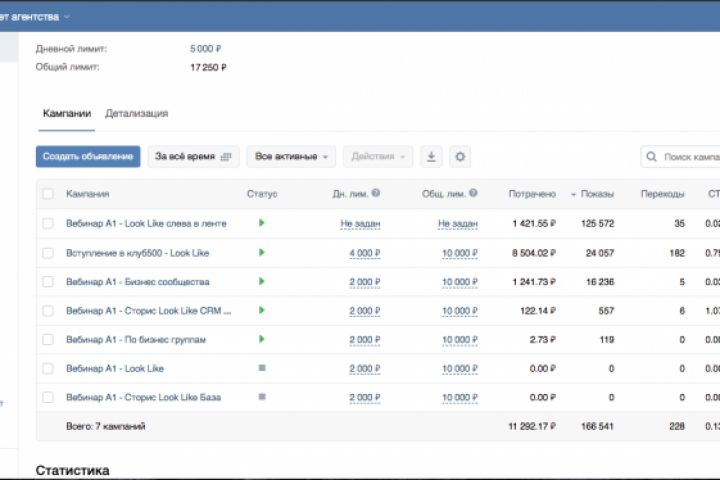Open campaign Вебинар А1 - Сторис Look Like База
This screenshot has height=480, width=720.
[143, 397]
